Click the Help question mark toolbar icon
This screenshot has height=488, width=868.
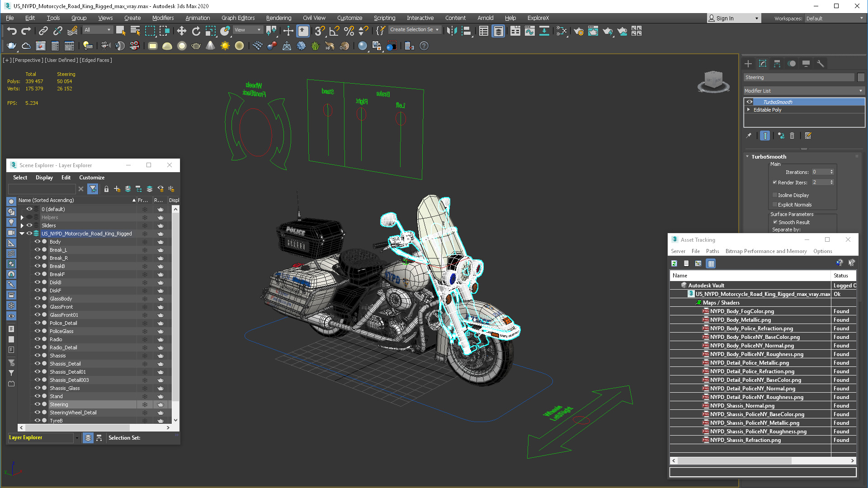[424, 46]
